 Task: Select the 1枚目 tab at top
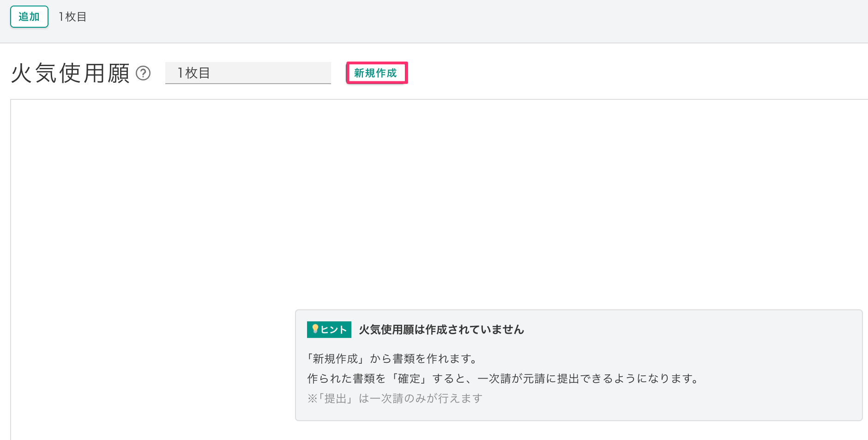pyautogui.click(x=72, y=17)
